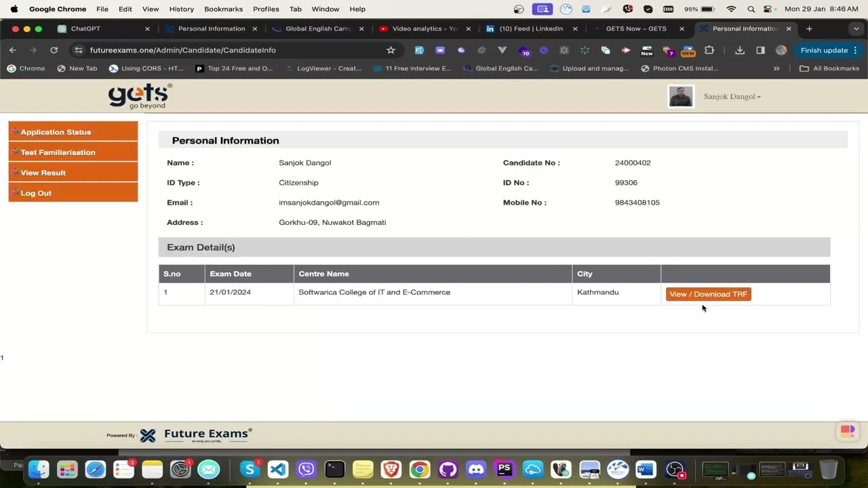Click the candidate number 24000402
Image resolution: width=868 pixels, height=488 pixels.
click(x=633, y=163)
